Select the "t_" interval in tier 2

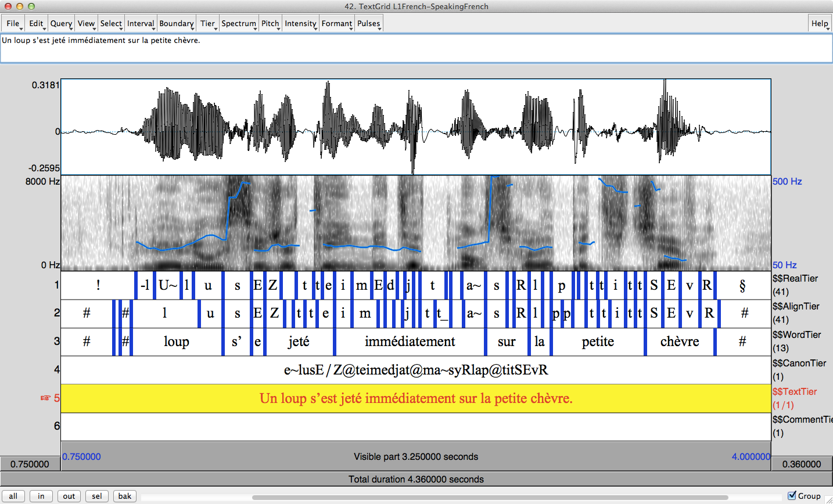(x=442, y=314)
